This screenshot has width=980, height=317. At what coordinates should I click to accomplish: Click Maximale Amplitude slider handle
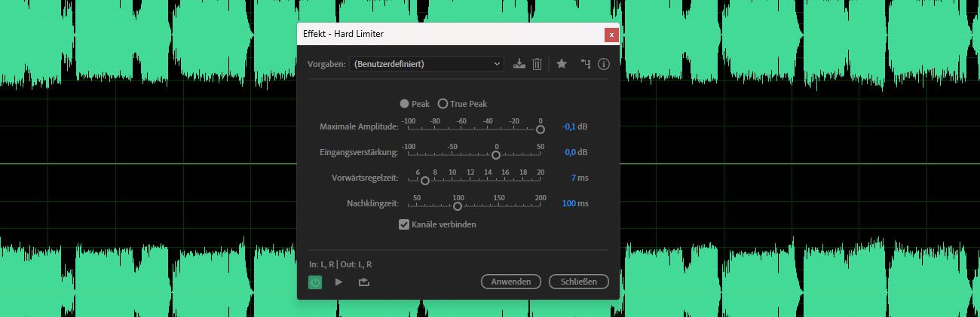pos(541,130)
